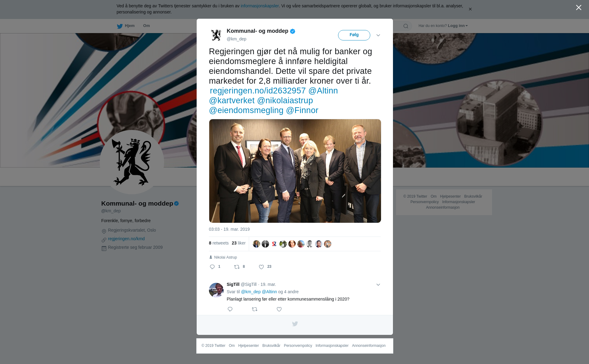Screen dimensions: 589x364
Task: Click reply icon under SigTill's comment
Action: click(x=230, y=309)
